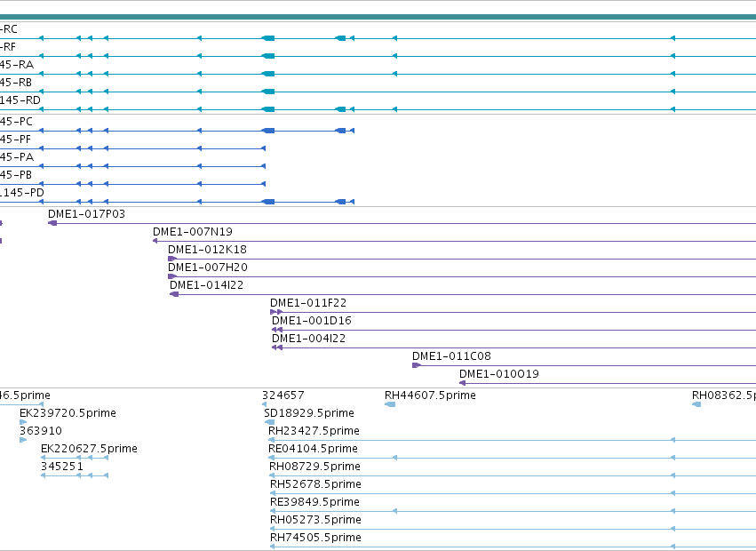Select the DME1-017P03 clone label
The height and width of the screenshot is (551, 756).
86,214
